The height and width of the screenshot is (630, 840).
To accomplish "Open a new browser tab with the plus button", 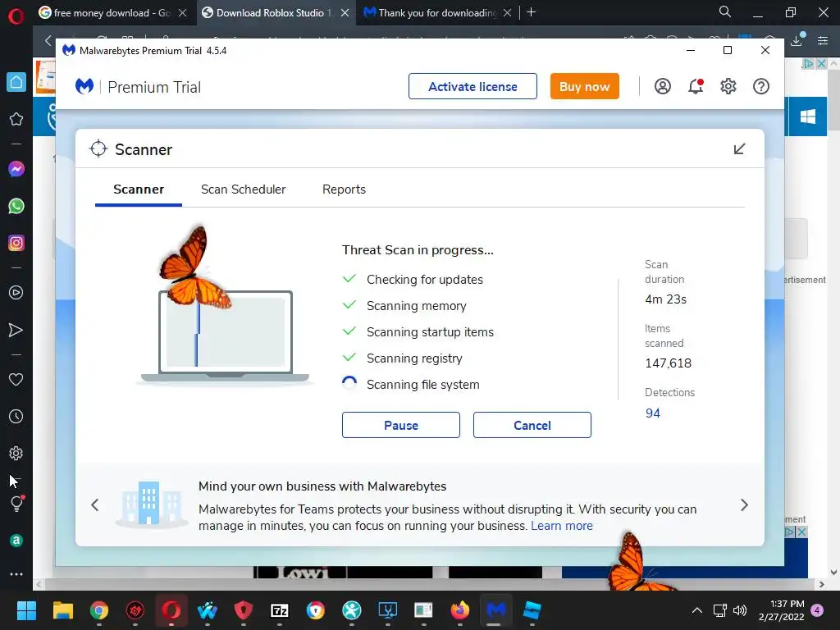I will (x=531, y=12).
